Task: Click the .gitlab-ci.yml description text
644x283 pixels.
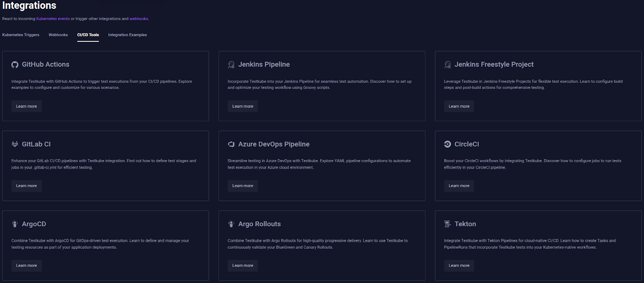Action: (x=104, y=164)
